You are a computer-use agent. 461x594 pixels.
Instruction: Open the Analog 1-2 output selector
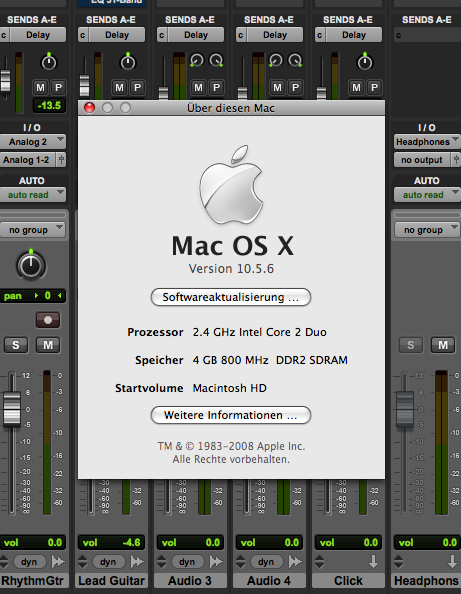click(x=28, y=160)
